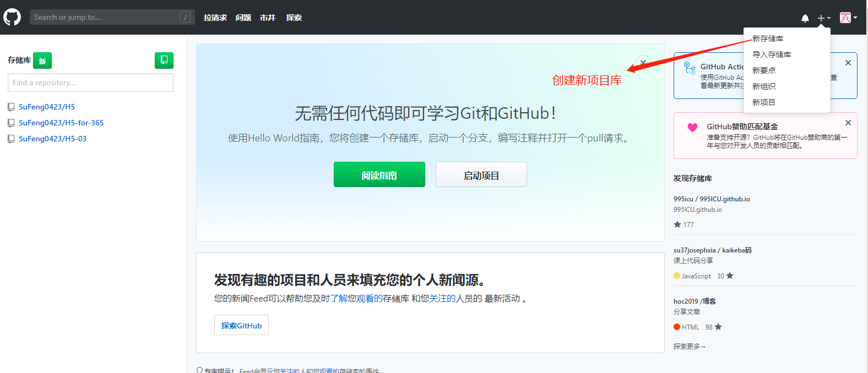Viewport: 868px width, 373px height.
Task: Click the repo icon beside SuFeng0423/H5-for-365
Action: pos(11,123)
